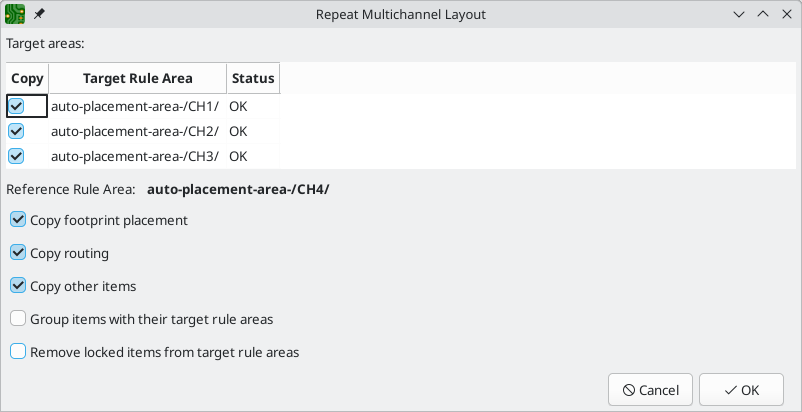Click the Status column header

point(253,78)
